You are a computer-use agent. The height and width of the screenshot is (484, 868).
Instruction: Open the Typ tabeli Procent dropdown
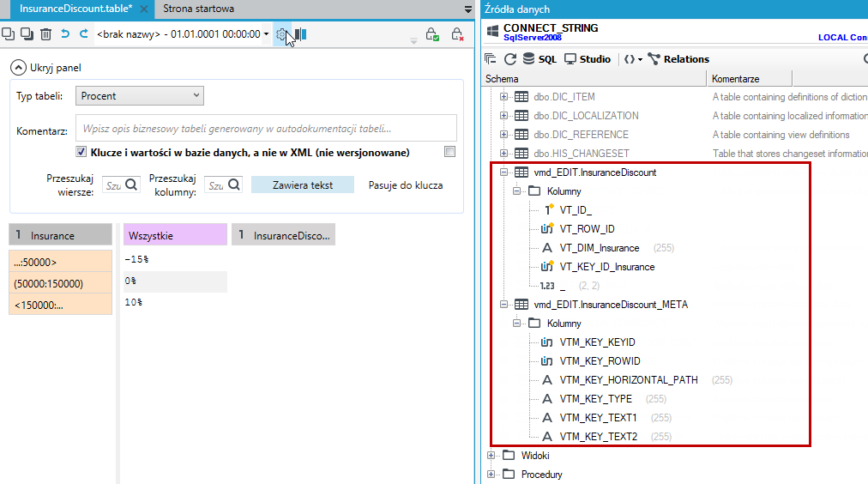(140, 96)
